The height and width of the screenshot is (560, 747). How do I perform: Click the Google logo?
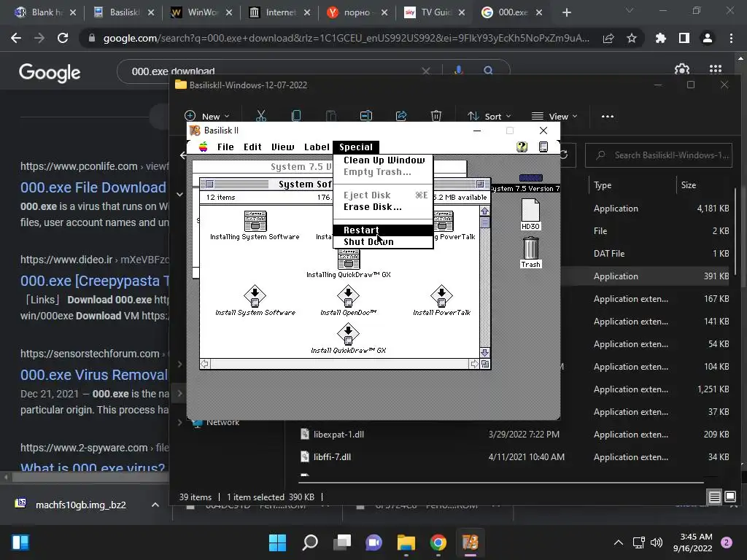[50, 72]
